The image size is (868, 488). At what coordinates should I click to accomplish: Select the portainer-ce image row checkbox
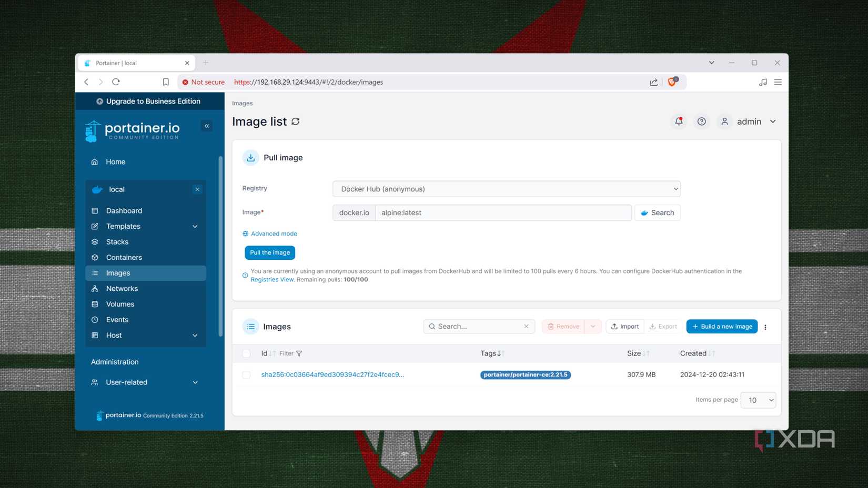246,374
